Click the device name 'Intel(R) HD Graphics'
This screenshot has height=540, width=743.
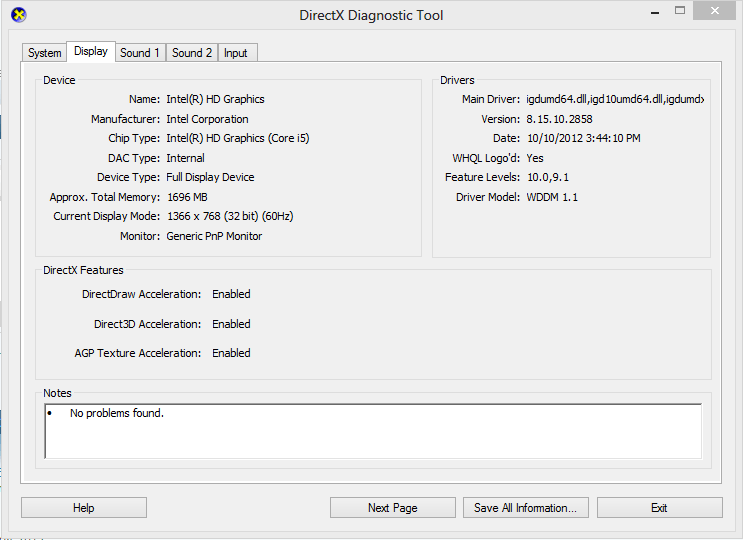point(215,99)
